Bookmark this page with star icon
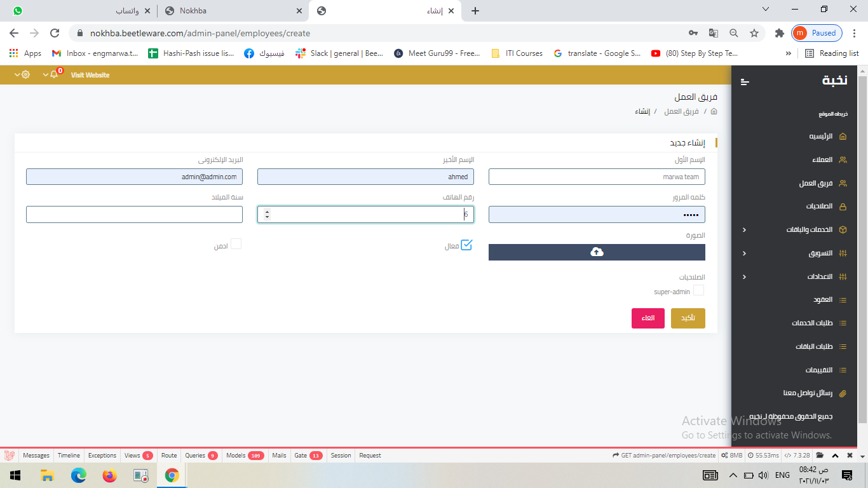Viewport: 868px width, 488px height. coord(754,33)
